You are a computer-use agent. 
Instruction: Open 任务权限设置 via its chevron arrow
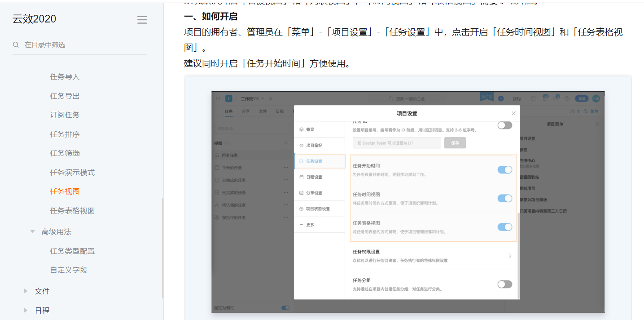(x=510, y=255)
